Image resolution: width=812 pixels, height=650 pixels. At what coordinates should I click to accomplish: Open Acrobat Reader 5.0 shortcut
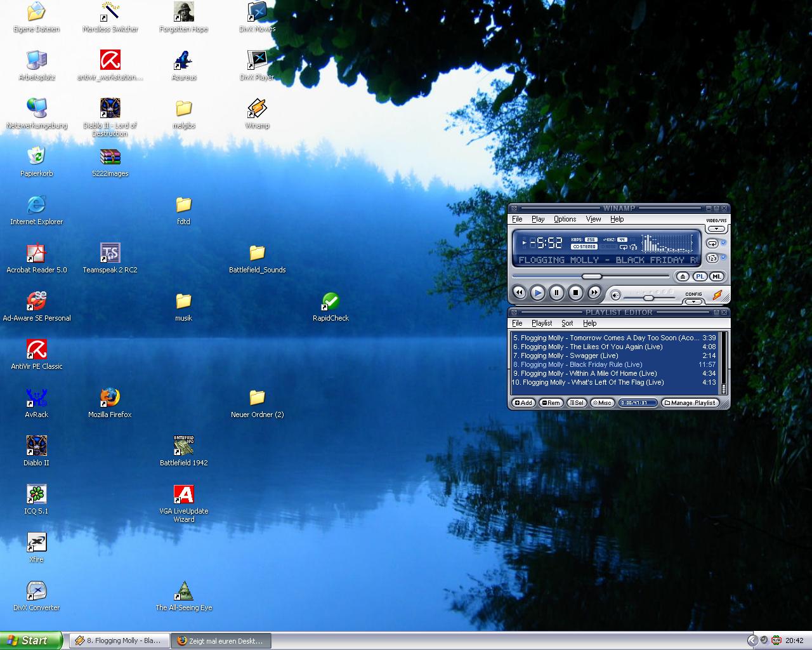[37, 258]
